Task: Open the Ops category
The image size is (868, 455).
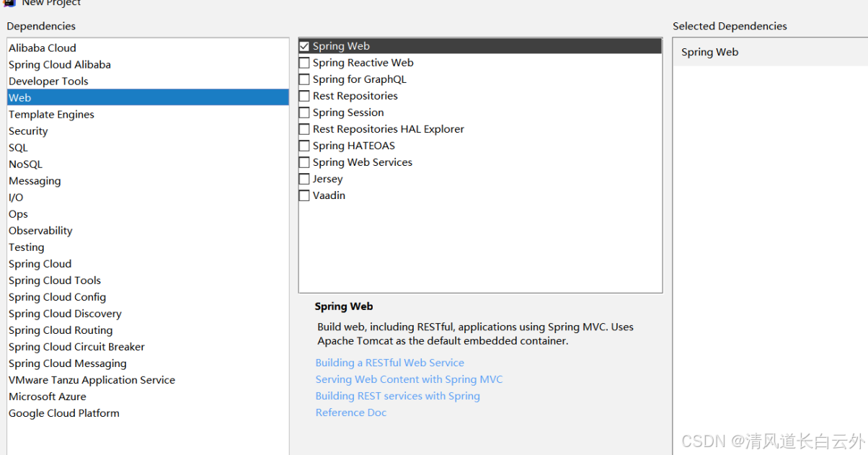Action: coord(148,213)
